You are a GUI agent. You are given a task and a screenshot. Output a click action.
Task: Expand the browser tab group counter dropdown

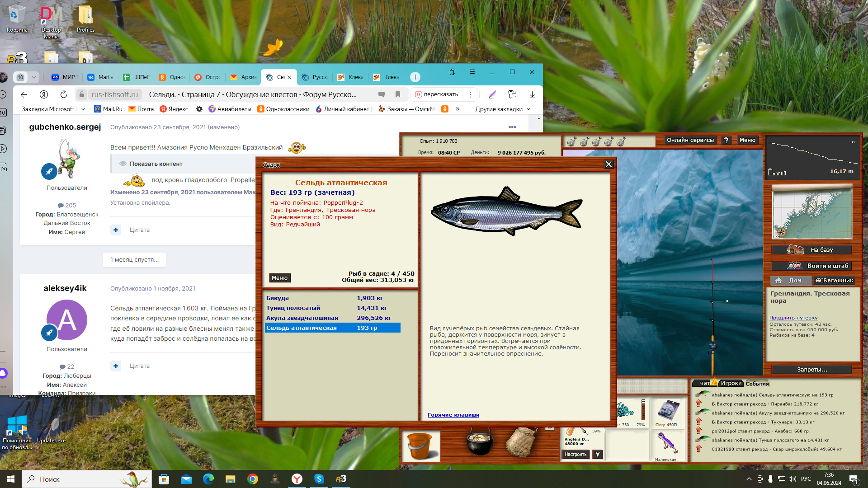pos(34,77)
